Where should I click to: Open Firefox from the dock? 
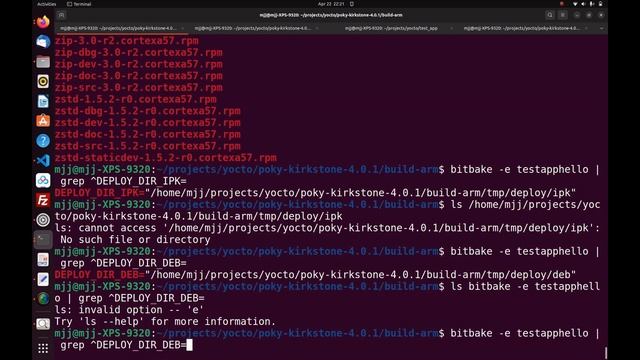click(43, 22)
